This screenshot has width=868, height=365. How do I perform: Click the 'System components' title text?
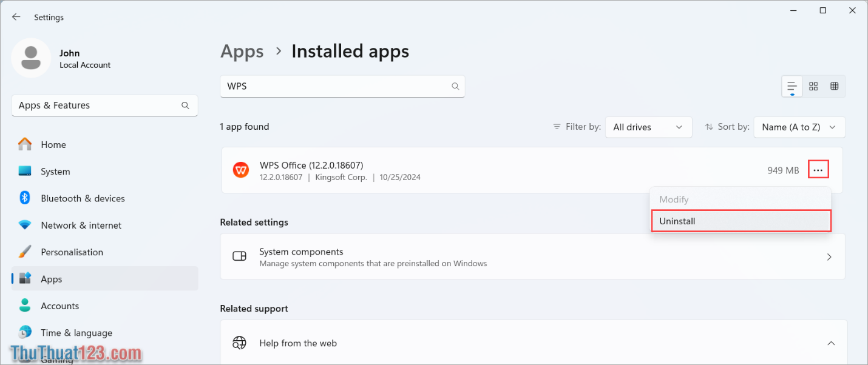[x=301, y=252]
